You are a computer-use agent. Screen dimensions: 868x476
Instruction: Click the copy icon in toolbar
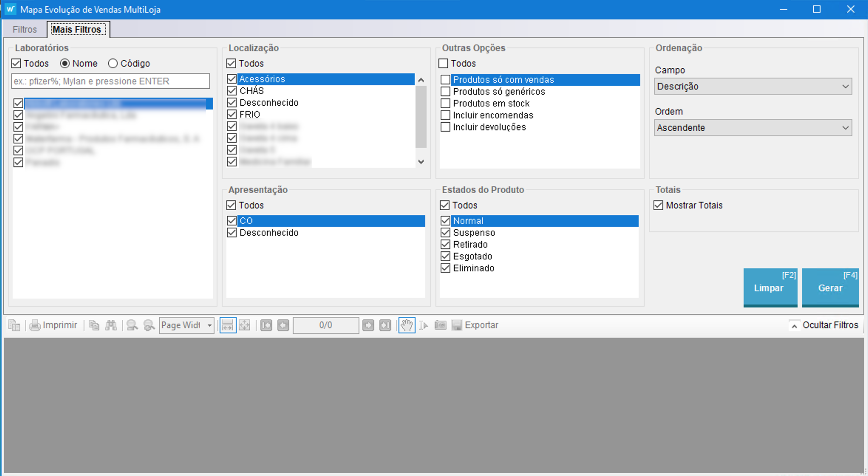coord(94,325)
